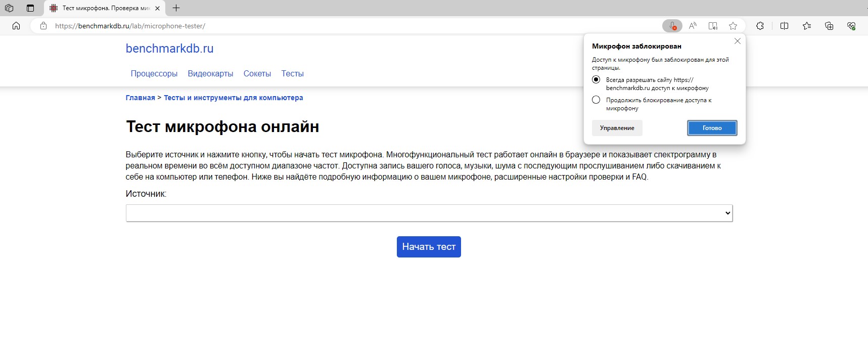This screenshot has width=868, height=346.
Task: Open the Favorites list icon
Action: pos(807,26)
